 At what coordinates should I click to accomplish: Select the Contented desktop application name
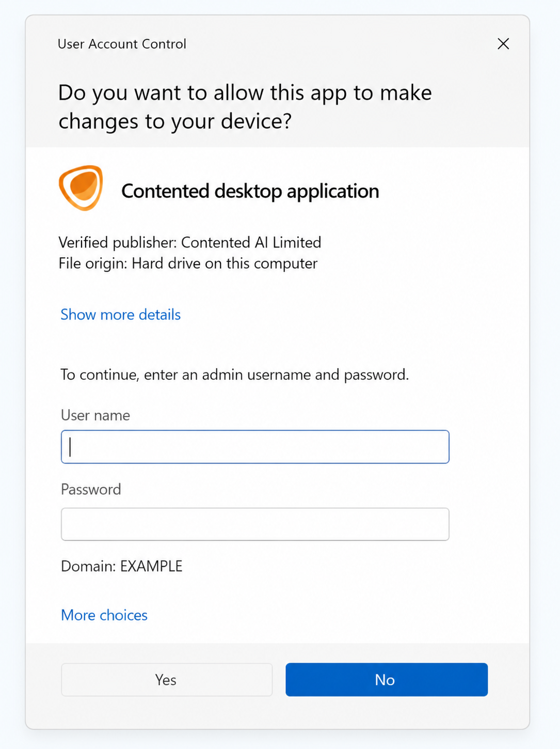coord(250,191)
